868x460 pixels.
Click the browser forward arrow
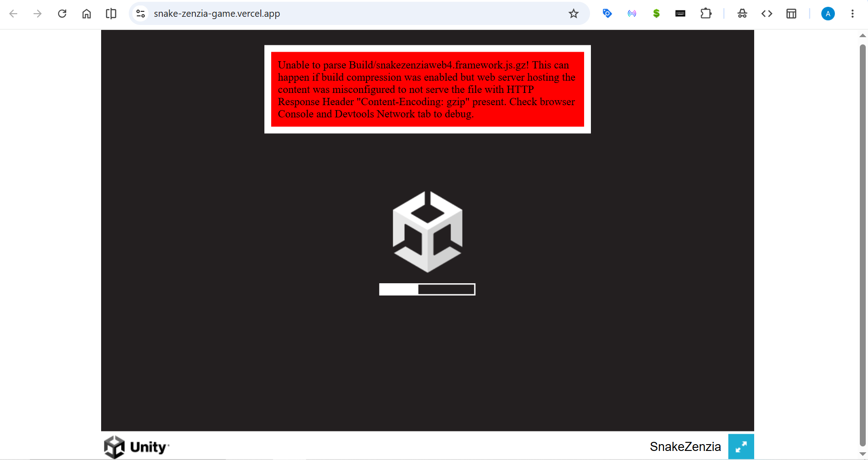38,14
